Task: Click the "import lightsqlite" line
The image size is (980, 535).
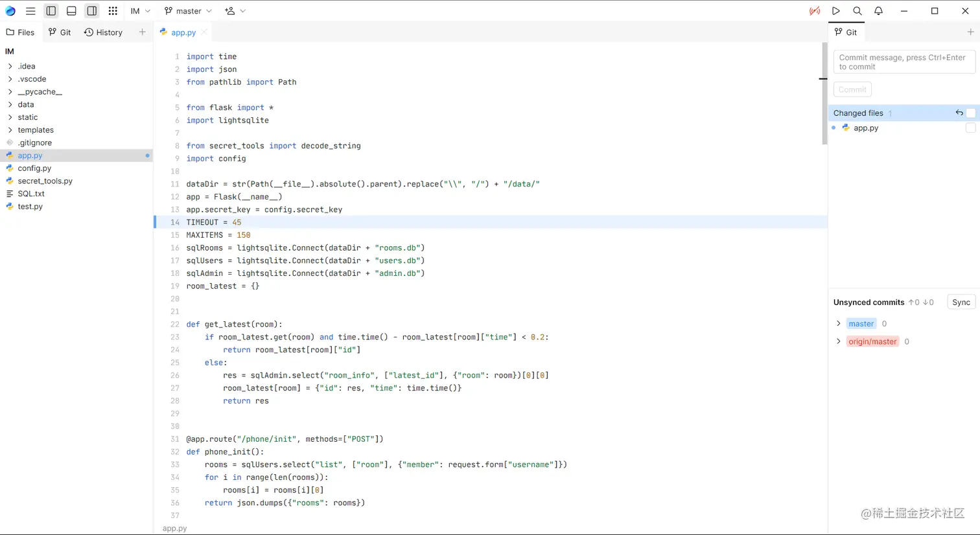Action: coord(227,120)
